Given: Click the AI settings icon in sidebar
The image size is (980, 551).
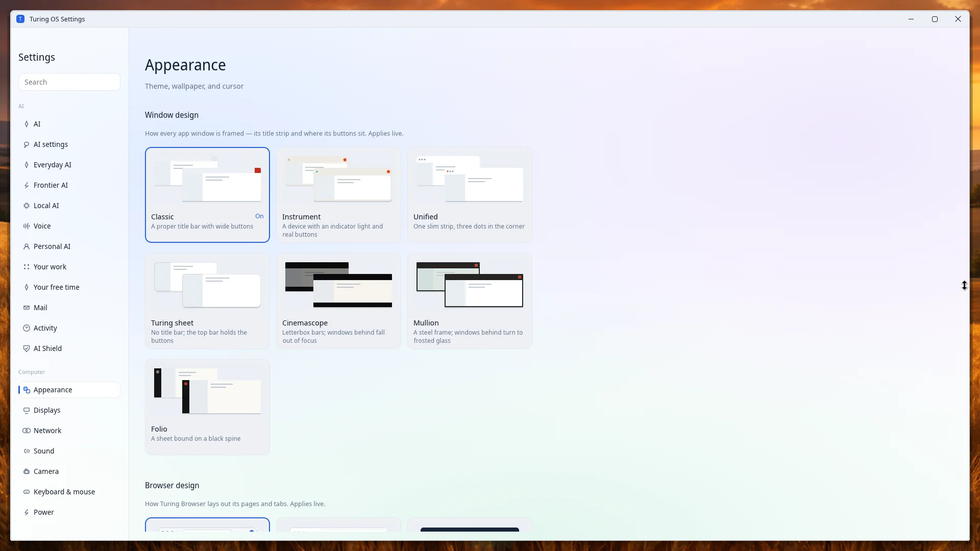Looking at the screenshot, I should (x=27, y=144).
